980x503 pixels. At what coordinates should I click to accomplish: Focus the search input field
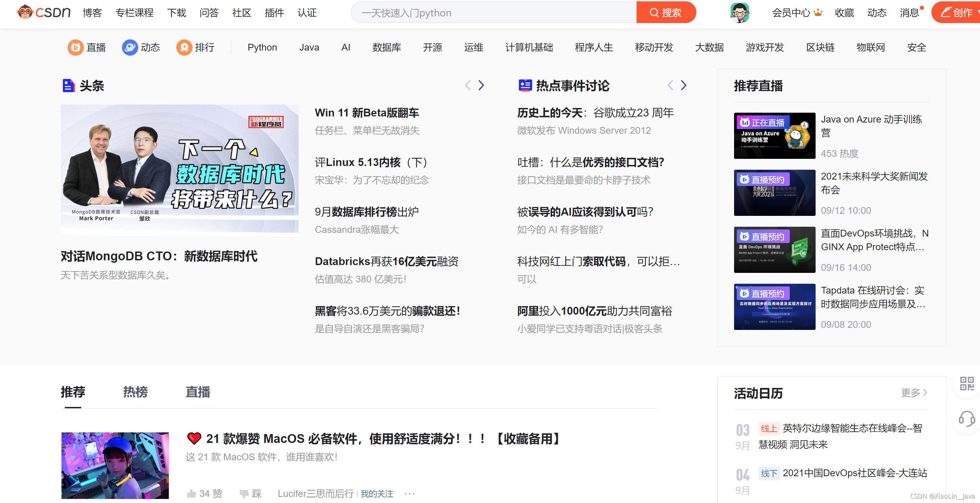tap(494, 13)
